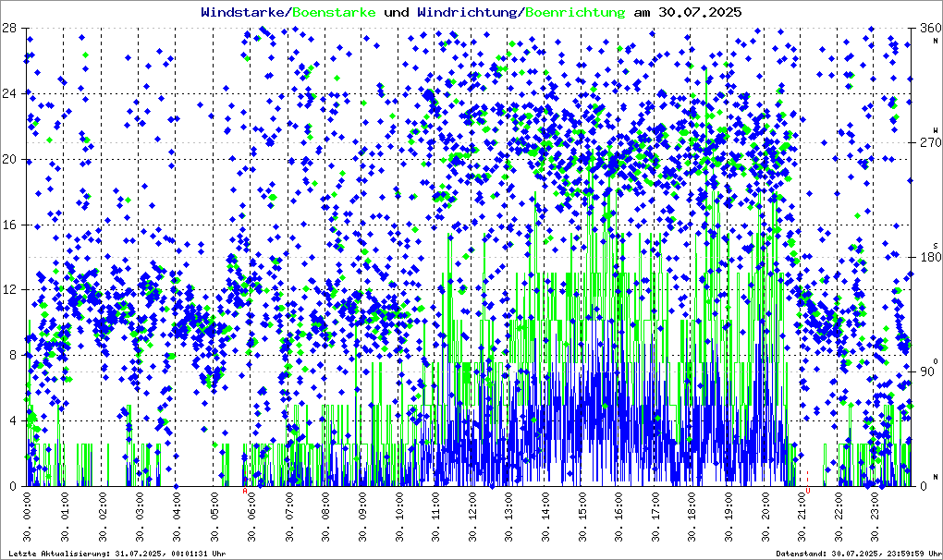Click the right axis value 360
Image resolution: width=943 pixels, height=560 pixels.
click(x=931, y=29)
